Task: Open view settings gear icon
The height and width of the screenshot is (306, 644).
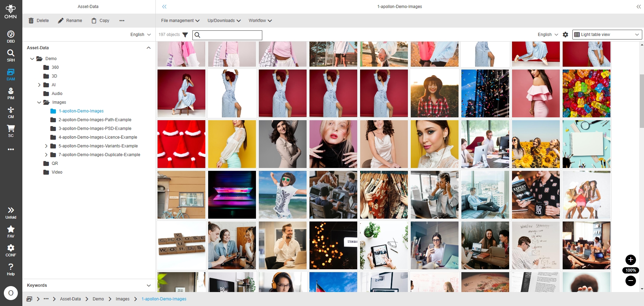Action: [565, 35]
